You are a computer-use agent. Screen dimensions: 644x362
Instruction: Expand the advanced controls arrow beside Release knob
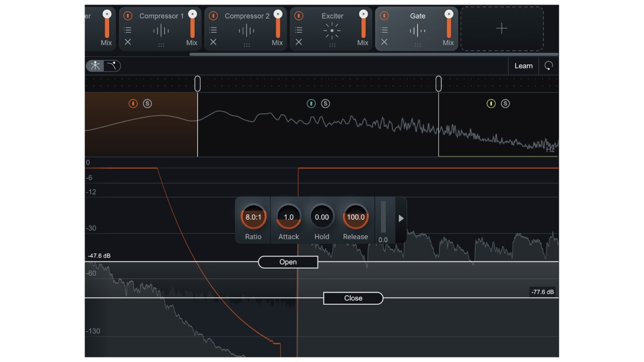pyautogui.click(x=401, y=218)
